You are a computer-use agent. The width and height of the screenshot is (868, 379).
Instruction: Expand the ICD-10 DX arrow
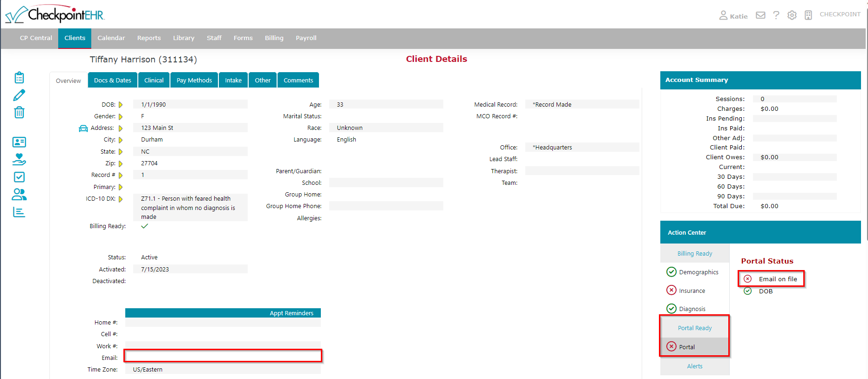[x=121, y=199]
